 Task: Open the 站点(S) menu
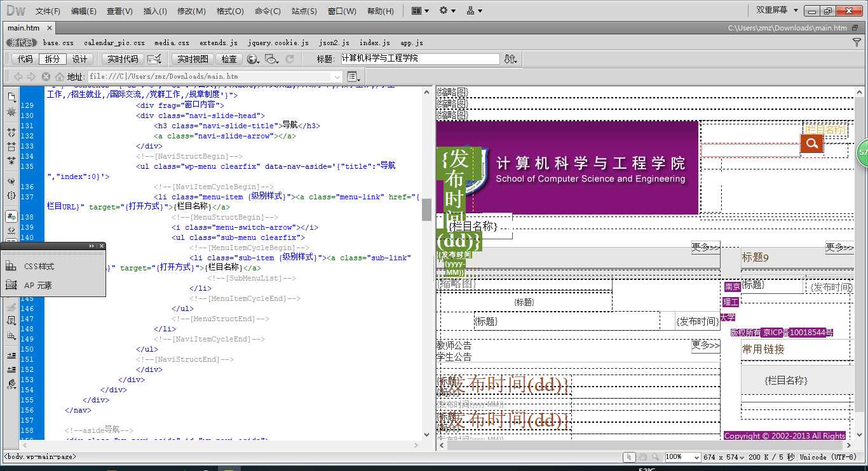click(304, 11)
